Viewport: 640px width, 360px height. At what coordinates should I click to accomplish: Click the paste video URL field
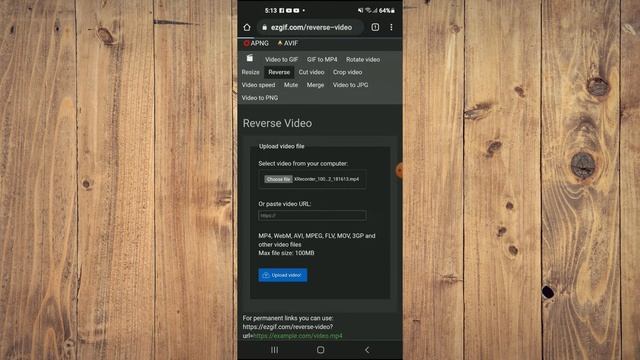click(x=312, y=216)
